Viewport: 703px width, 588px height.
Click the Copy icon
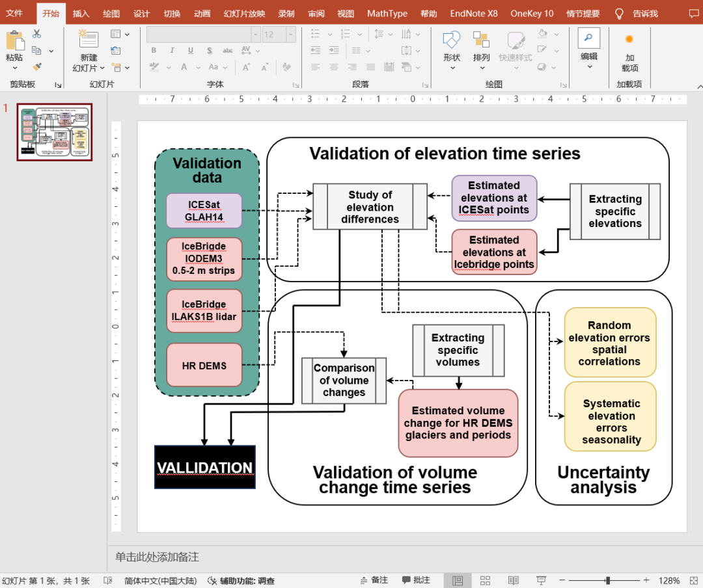pos(36,50)
